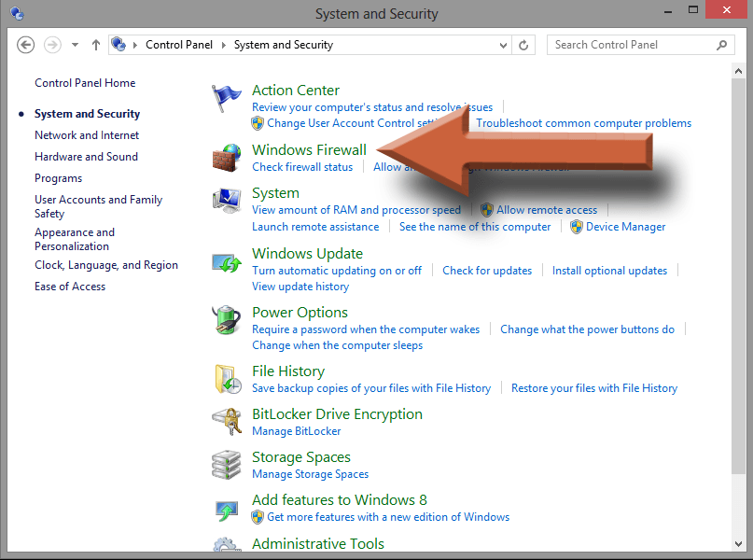Click Check for updates link

coord(487,271)
